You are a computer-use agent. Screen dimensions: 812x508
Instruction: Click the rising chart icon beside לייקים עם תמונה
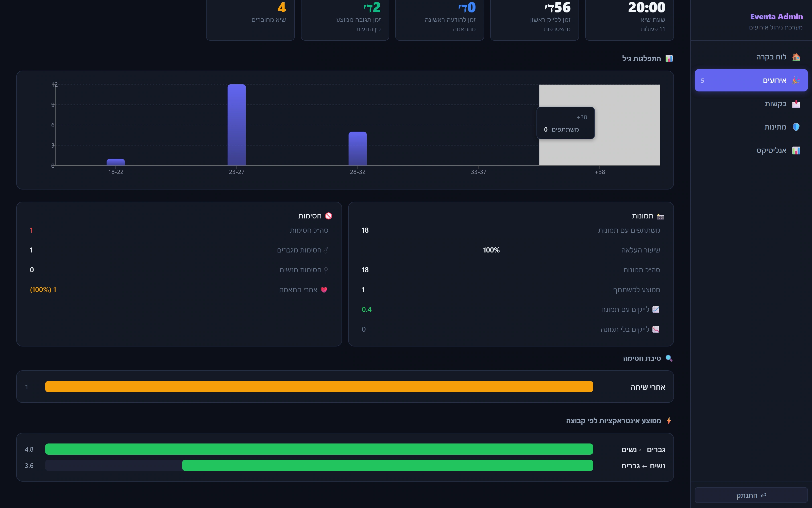[x=656, y=309]
